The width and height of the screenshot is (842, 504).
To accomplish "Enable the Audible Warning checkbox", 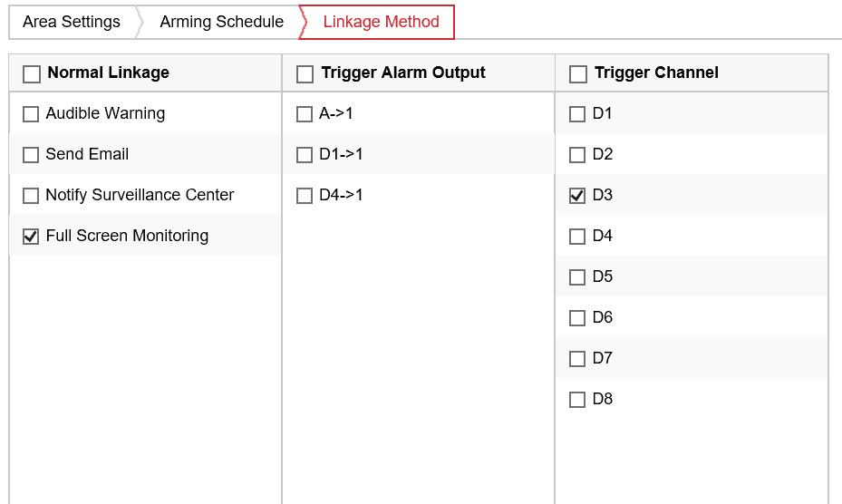I will pyautogui.click(x=31, y=114).
